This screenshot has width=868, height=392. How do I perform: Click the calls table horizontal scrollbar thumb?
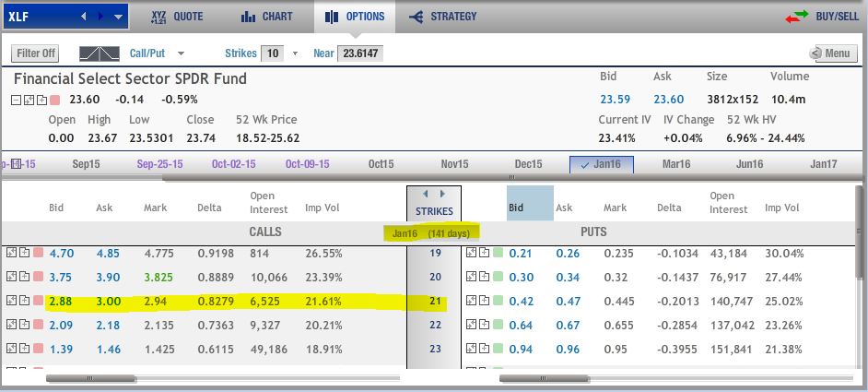point(91,379)
